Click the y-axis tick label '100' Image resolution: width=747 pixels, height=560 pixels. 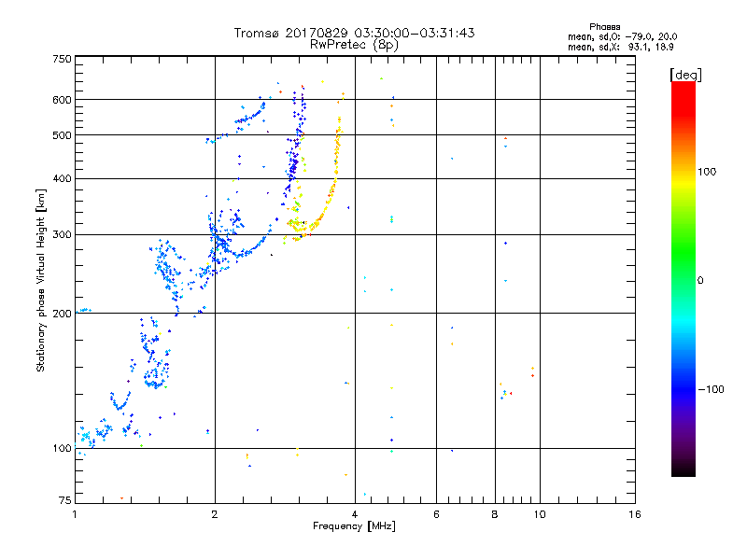(62, 448)
